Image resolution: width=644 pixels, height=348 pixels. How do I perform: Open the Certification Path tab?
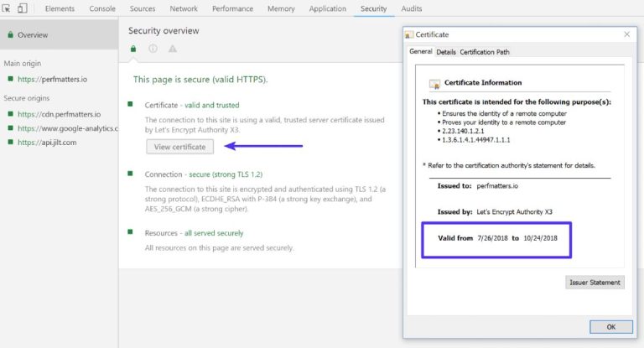click(x=484, y=52)
